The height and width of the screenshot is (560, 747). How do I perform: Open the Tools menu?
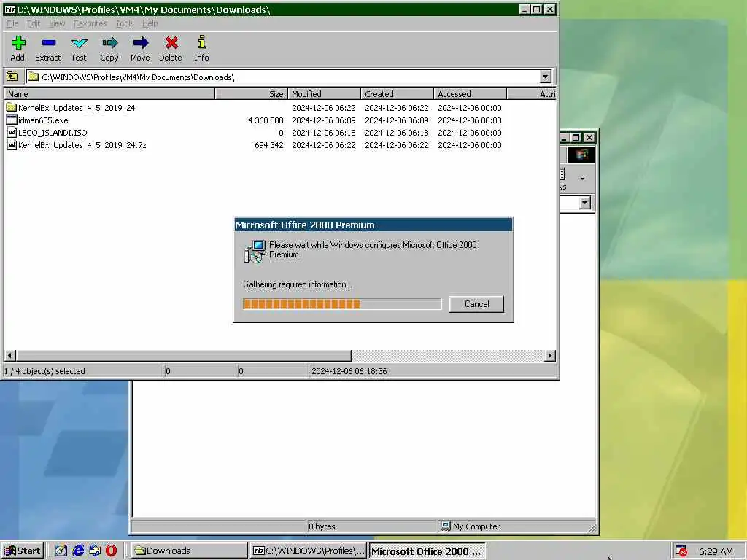[x=125, y=23]
